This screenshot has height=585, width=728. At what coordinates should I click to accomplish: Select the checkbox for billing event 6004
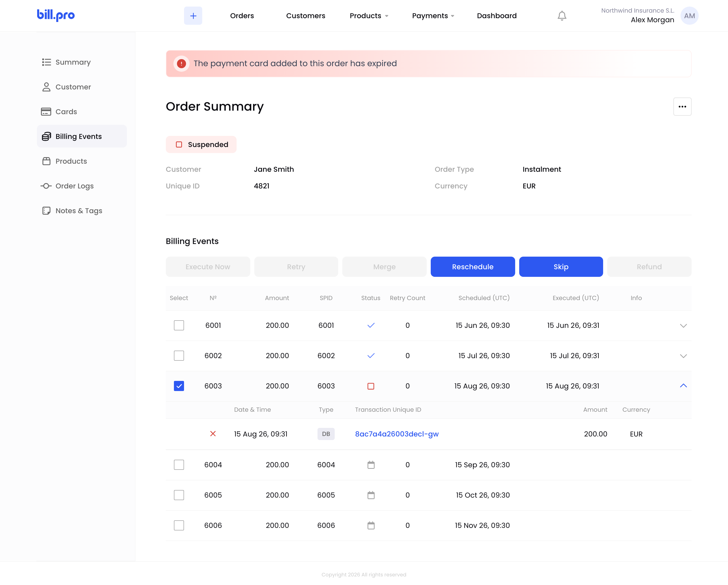pos(179,465)
